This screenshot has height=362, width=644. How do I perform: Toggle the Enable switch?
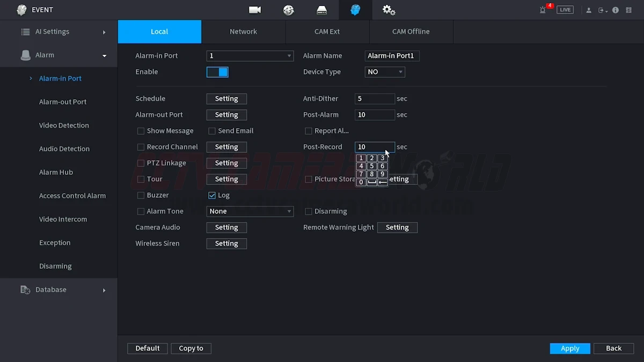(217, 72)
